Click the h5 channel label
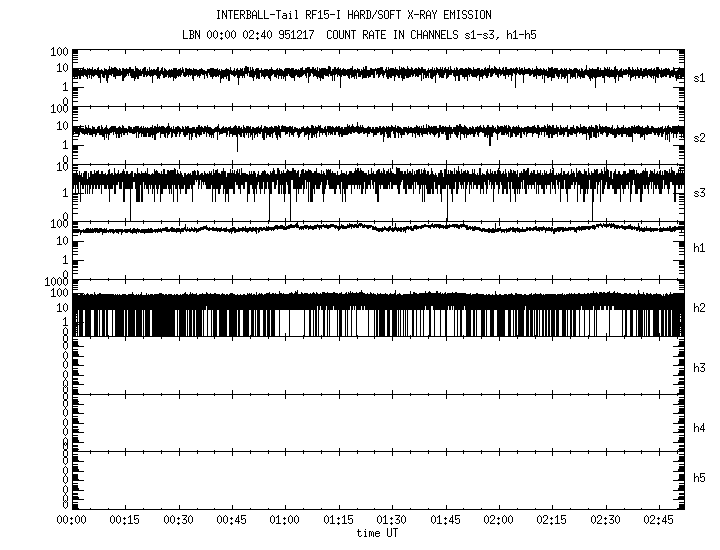The width and height of the screenshot is (720, 550). coord(699,478)
